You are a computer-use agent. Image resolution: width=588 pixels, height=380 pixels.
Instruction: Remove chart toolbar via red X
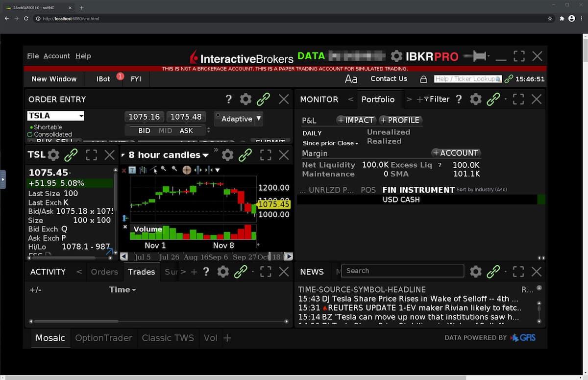(124, 170)
